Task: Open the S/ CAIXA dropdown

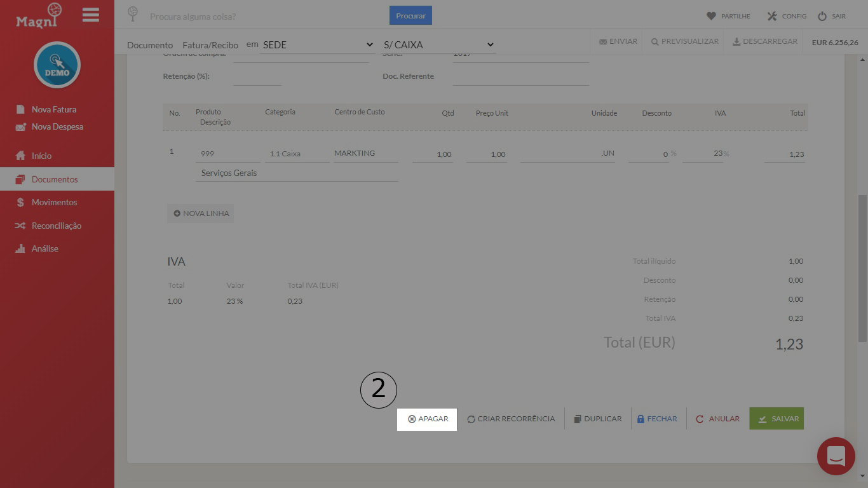Action: [x=438, y=44]
